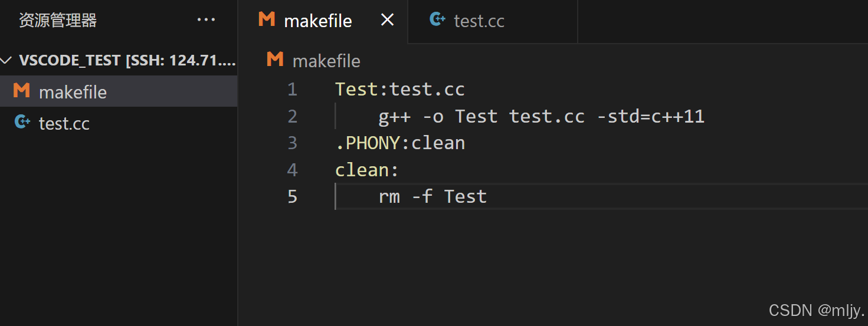Click the makefile M icon in explorer tree

tap(22, 91)
